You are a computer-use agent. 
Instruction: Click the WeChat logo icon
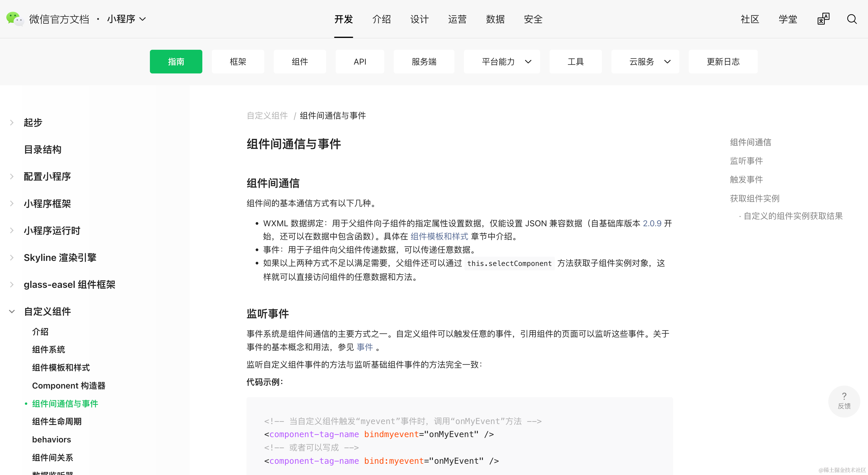coord(15,19)
